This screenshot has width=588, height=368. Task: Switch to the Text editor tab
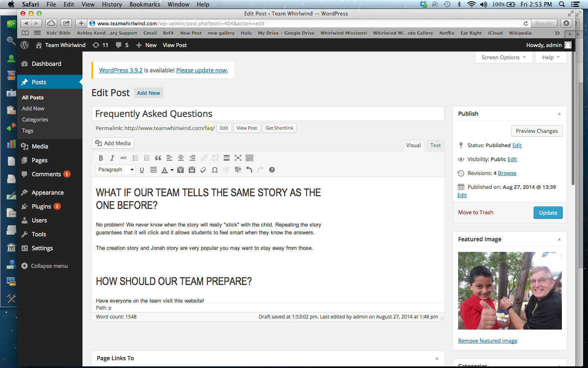(x=435, y=145)
